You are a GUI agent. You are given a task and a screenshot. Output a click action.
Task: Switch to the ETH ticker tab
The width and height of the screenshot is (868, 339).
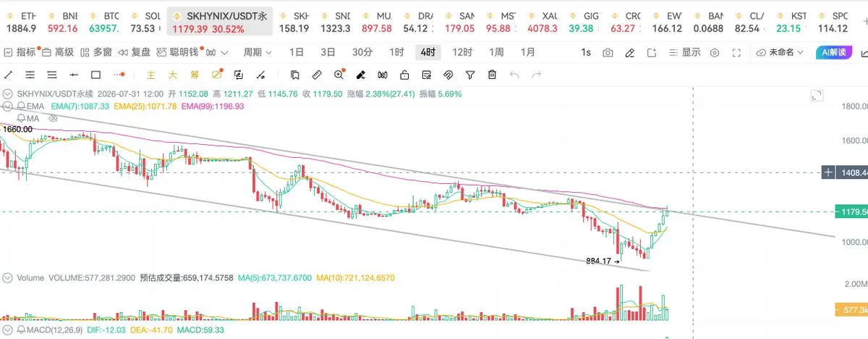coord(20,22)
